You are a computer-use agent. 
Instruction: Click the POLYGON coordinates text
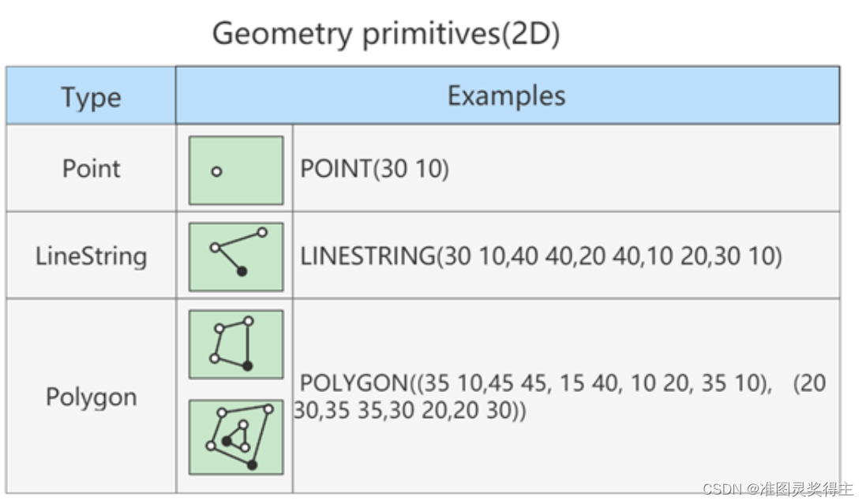coord(560,397)
